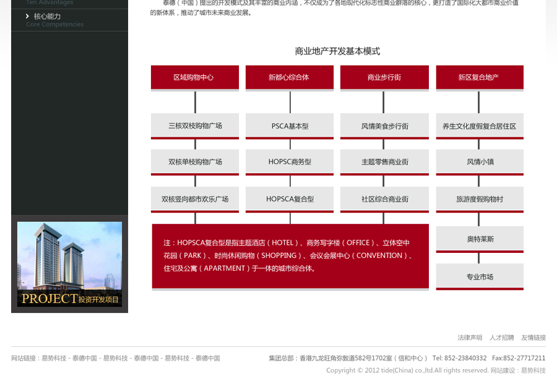Select the 专业市场 box
The width and height of the screenshot is (557, 392).
tap(479, 276)
